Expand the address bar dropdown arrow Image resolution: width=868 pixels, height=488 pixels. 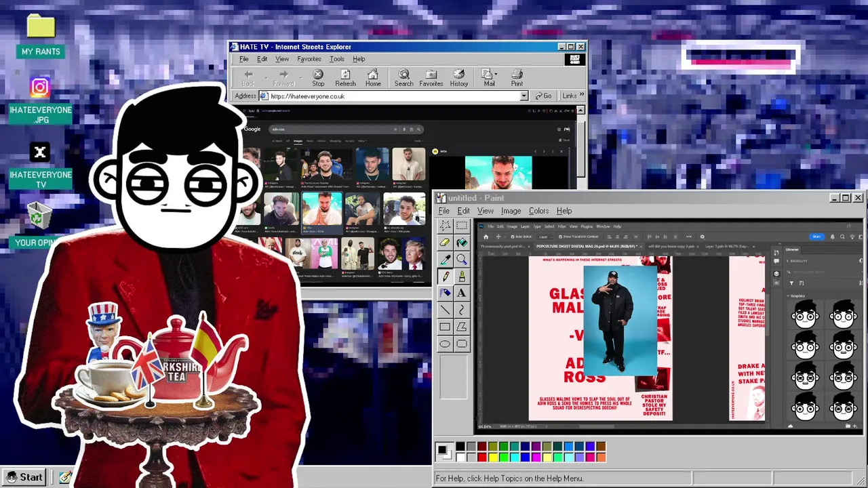(x=524, y=96)
